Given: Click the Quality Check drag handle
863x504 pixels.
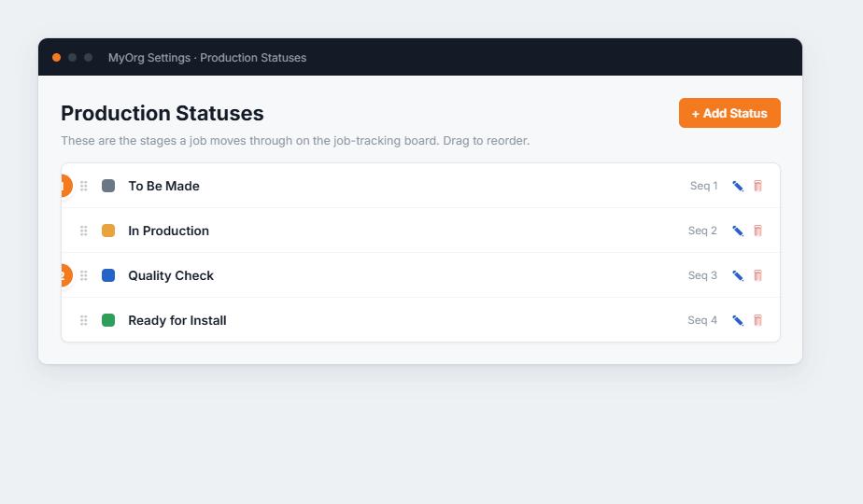Looking at the screenshot, I should click(x=84, y=275).
